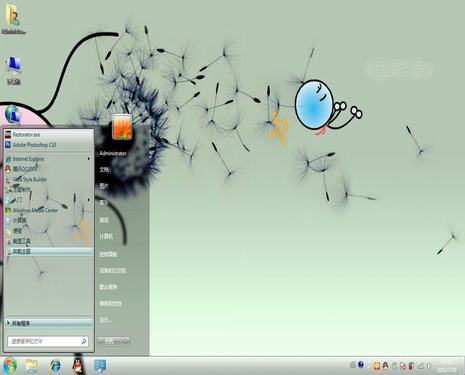
Task: Click the user account picture
Action: point(122,127)
